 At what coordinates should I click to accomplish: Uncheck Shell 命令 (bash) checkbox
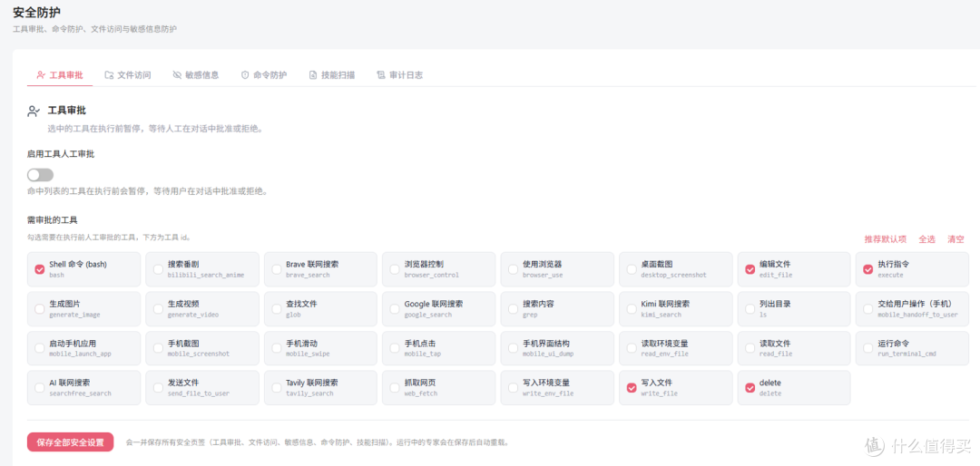[x=39, y=269]
